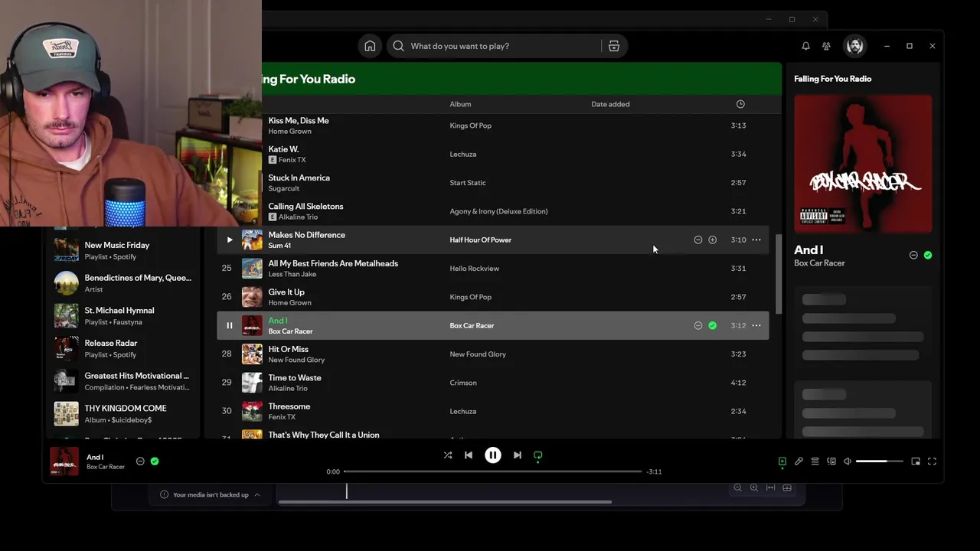Click background editor horizontal timeline scrollbar
This screenshot has height=551, width=980.
pos(445,502)
